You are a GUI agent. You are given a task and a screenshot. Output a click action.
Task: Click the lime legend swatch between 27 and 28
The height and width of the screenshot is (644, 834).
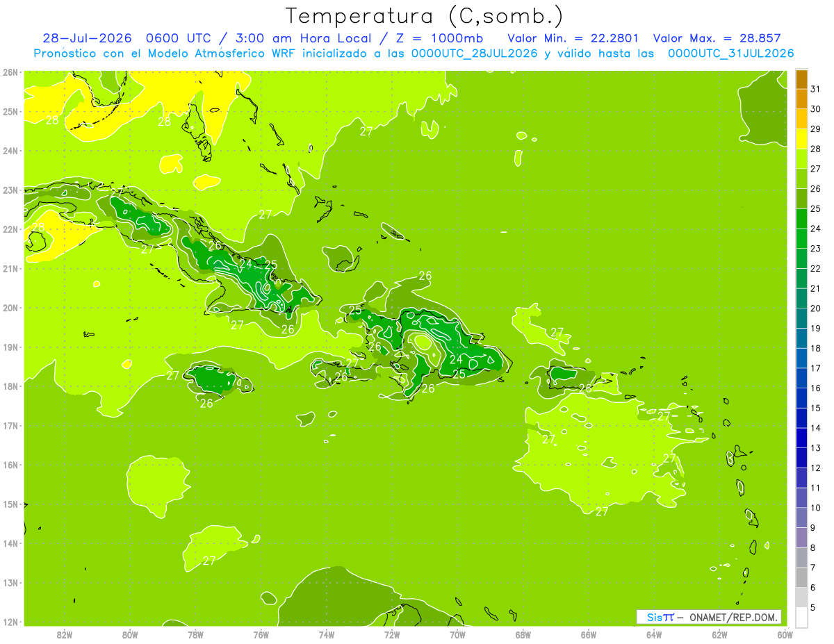point(801,159)
